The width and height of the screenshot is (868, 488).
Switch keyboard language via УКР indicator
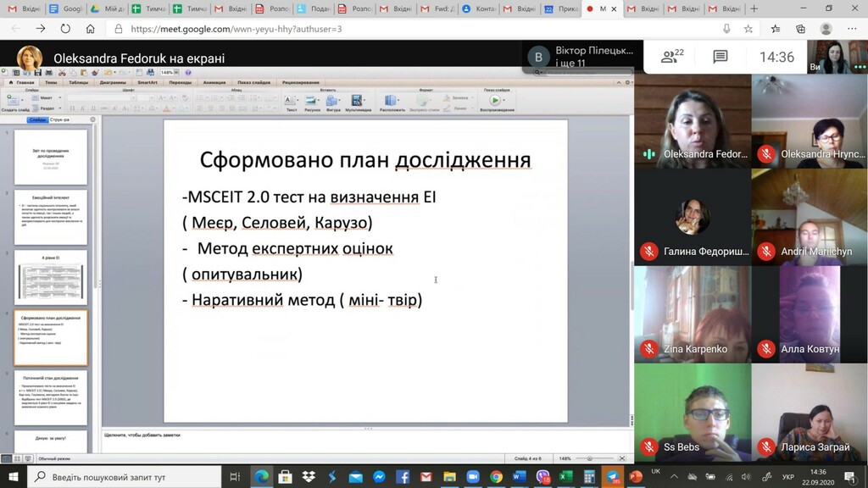pyautogui.click(x=787, y=477)
